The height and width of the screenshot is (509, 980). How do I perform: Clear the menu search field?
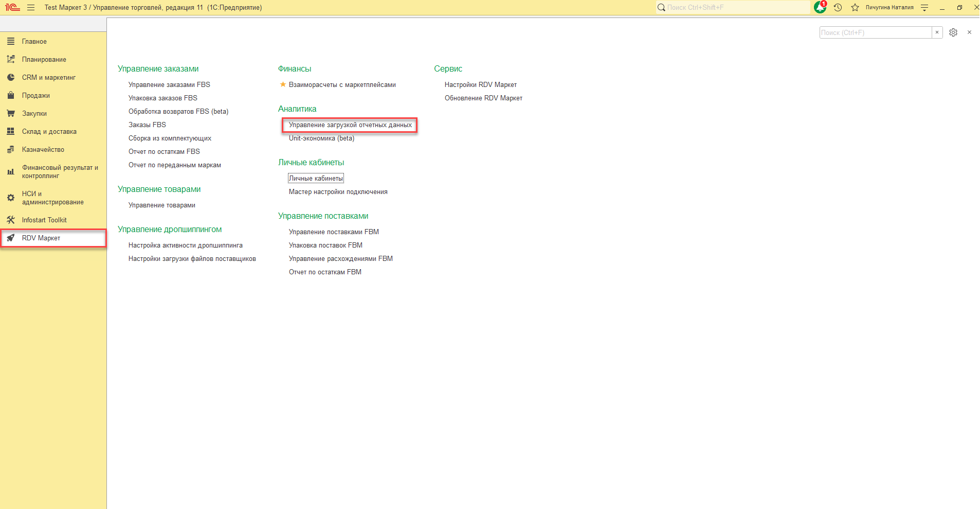pyautogui.click(x=937, y=32)
